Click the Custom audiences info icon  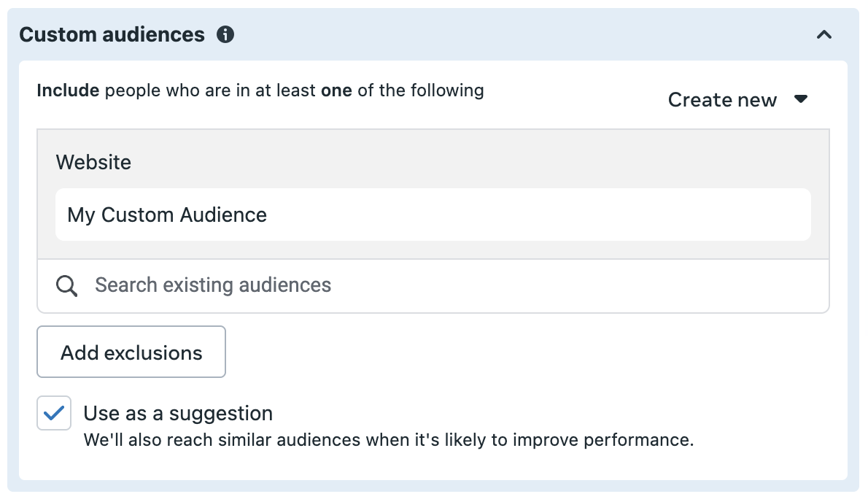[x=225, y=34]
